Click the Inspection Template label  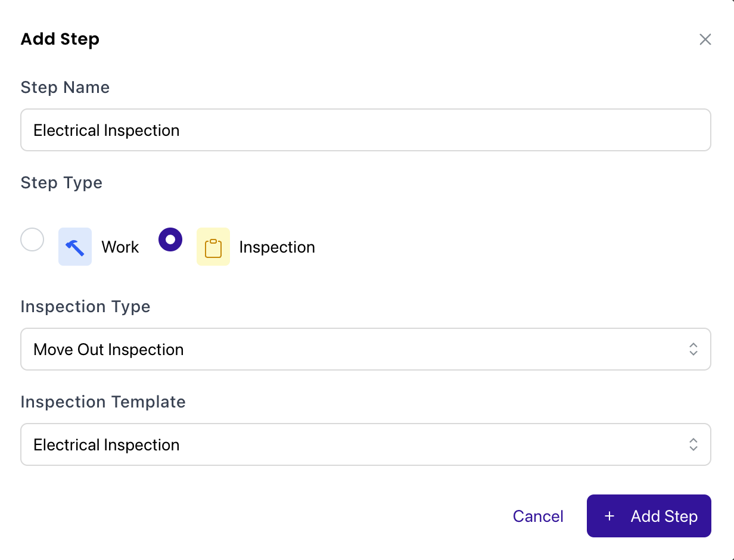(103, 402)
